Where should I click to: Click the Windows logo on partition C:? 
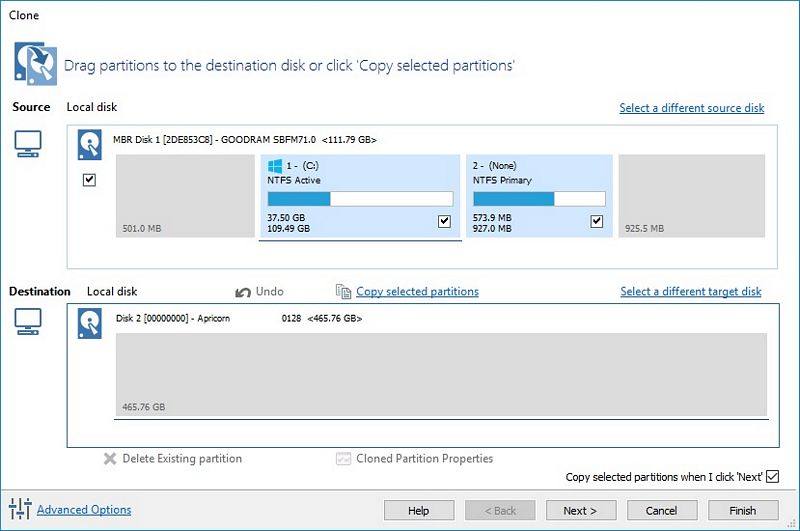pos(275,166)
